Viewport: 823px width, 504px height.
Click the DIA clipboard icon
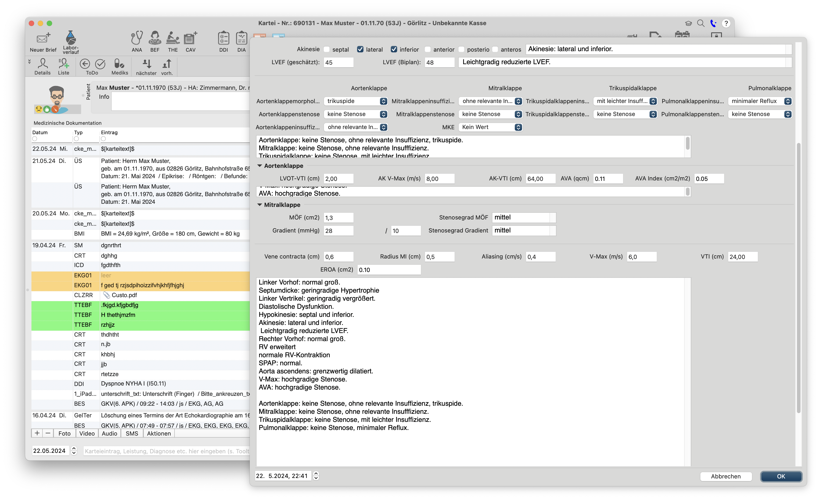coord(241,38)
